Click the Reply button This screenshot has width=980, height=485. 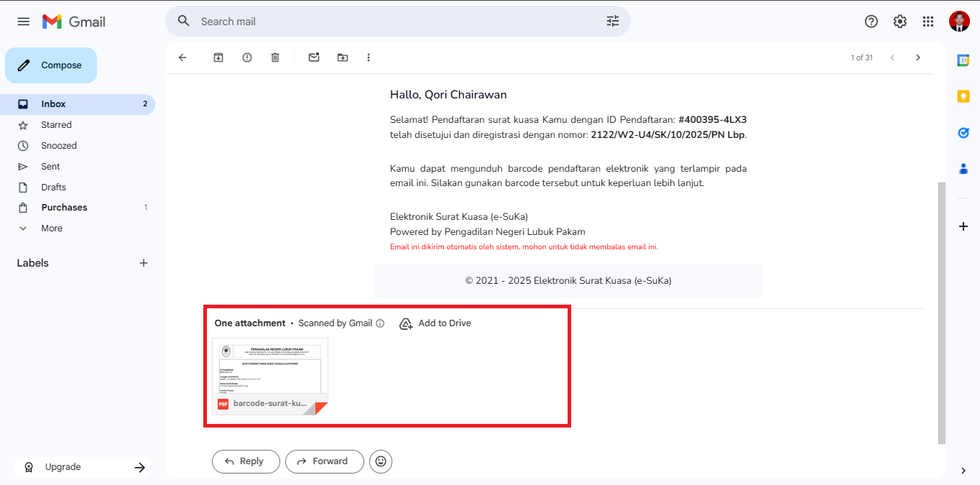click(x=244, y=461)
